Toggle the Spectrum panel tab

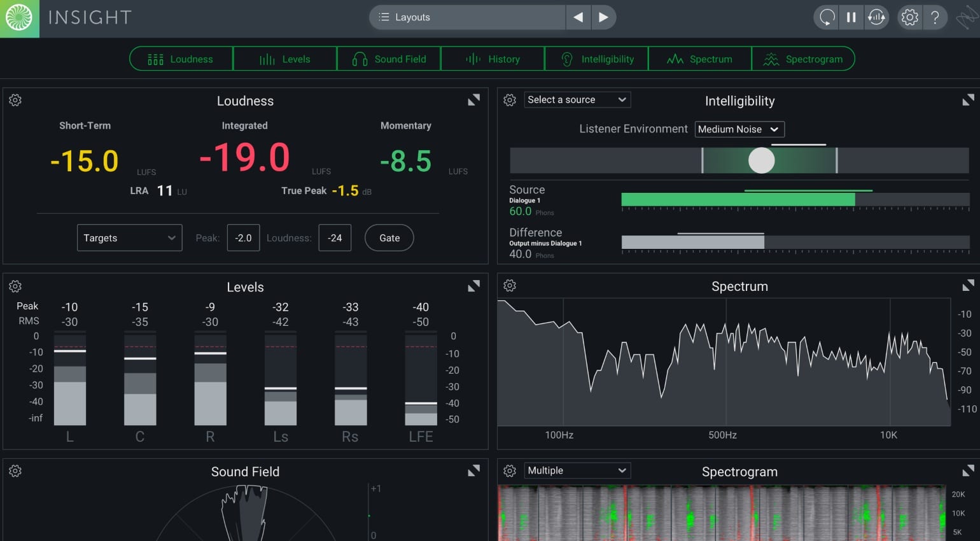coord(700,59)
